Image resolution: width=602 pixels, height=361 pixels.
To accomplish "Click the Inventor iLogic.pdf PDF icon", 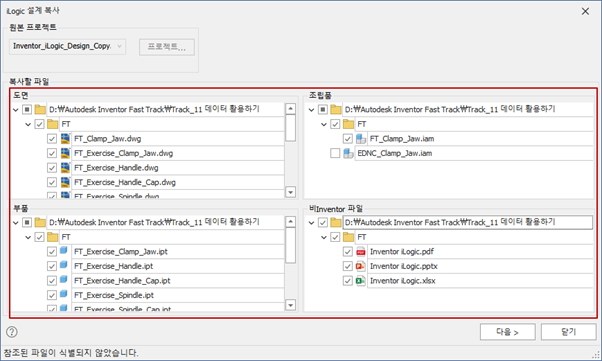I will pyautogui.click(x=361, y=252).
